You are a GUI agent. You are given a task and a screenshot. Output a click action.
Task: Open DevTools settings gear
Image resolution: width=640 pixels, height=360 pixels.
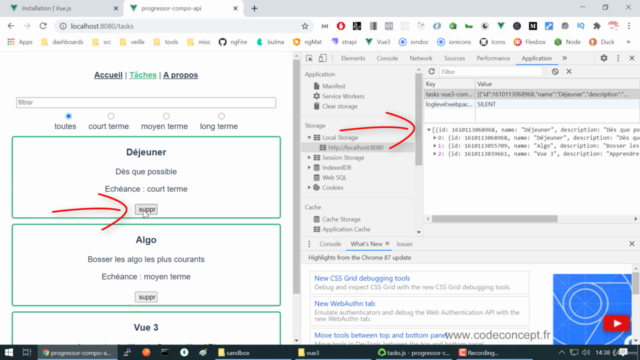click(604, 58)
